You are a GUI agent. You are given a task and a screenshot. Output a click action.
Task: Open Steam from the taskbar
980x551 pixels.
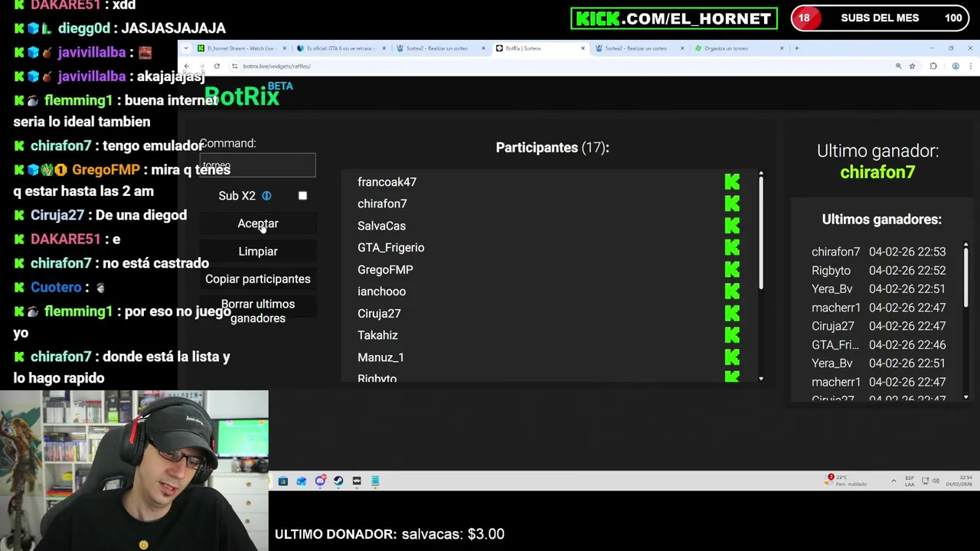tap(338, 481)
